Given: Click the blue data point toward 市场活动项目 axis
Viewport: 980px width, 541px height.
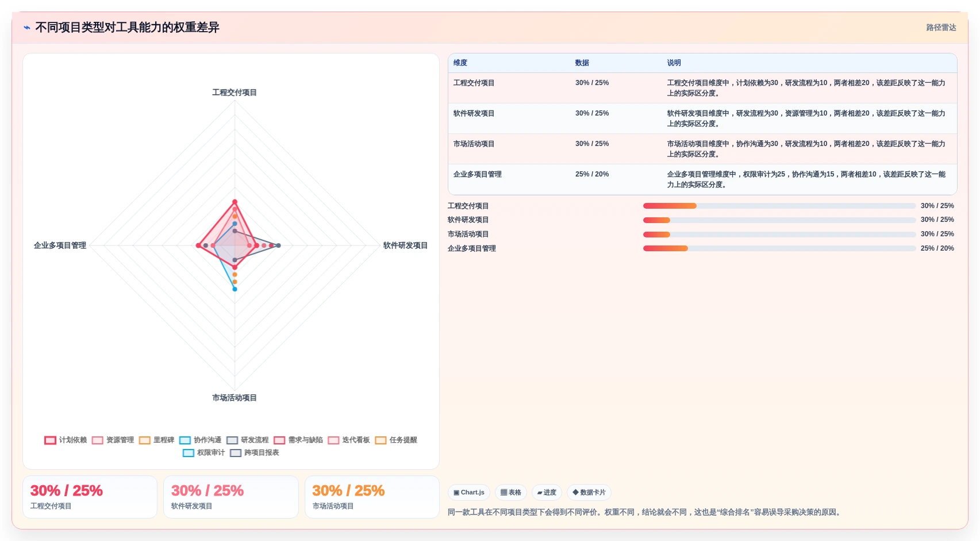Looking at the screenshot, I should point(235,289).
